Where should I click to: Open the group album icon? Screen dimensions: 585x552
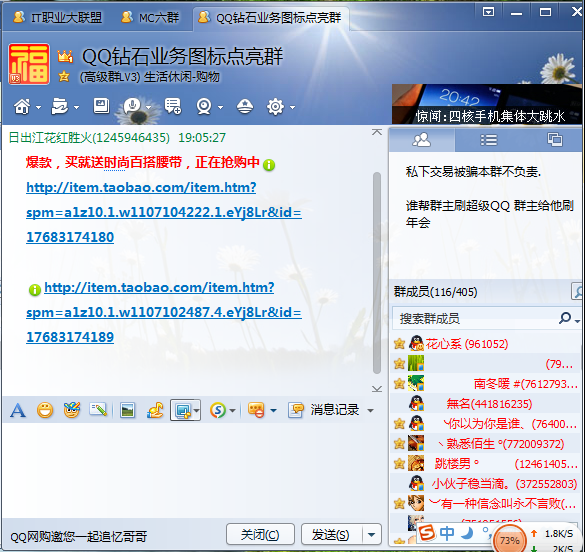(x=101, y=106)
